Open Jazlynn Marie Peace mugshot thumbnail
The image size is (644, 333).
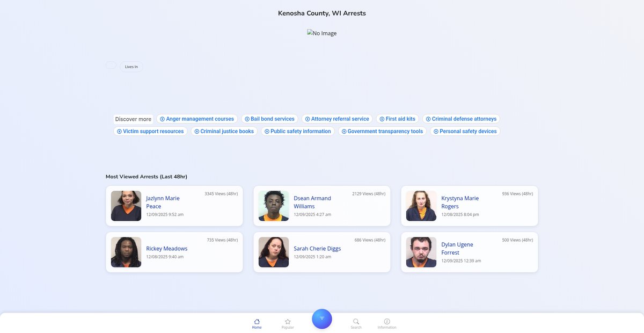(x=126, y=206)
